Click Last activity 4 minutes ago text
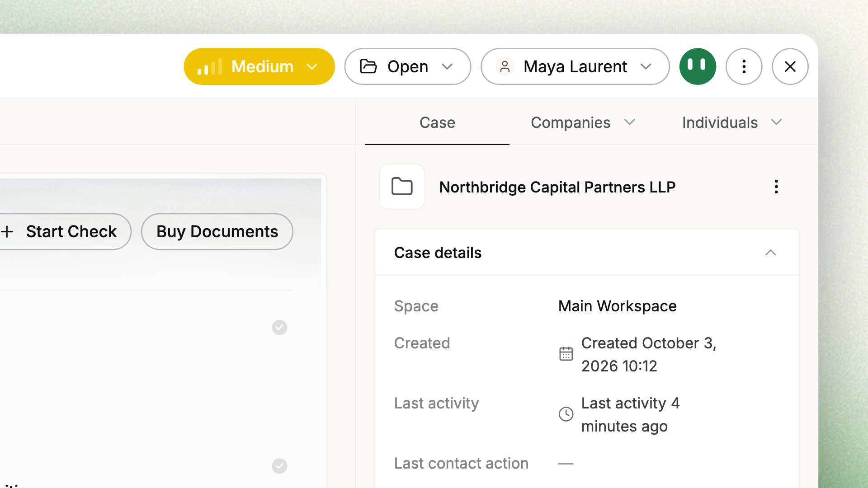The image size is (868, 488). tap(631, 414)
